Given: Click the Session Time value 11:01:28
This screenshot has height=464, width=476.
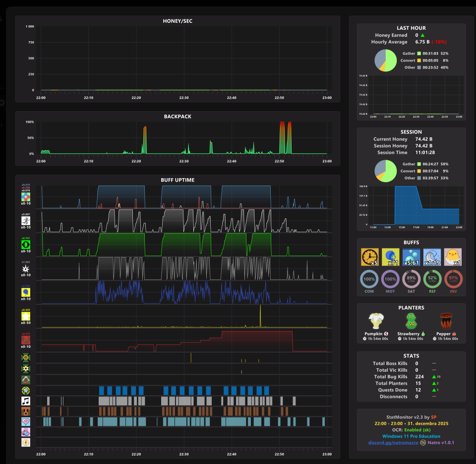Looking at the screenshot, I should (x=425, y=152).
